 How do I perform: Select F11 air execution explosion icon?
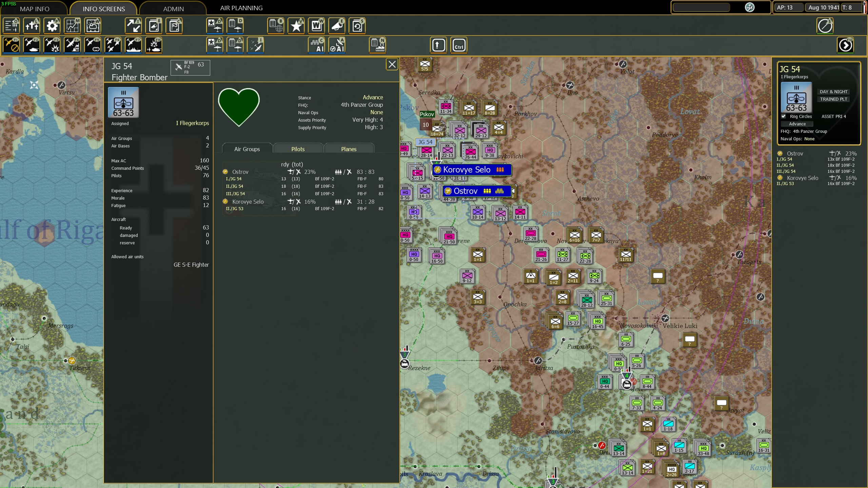[x=154, y=45]
